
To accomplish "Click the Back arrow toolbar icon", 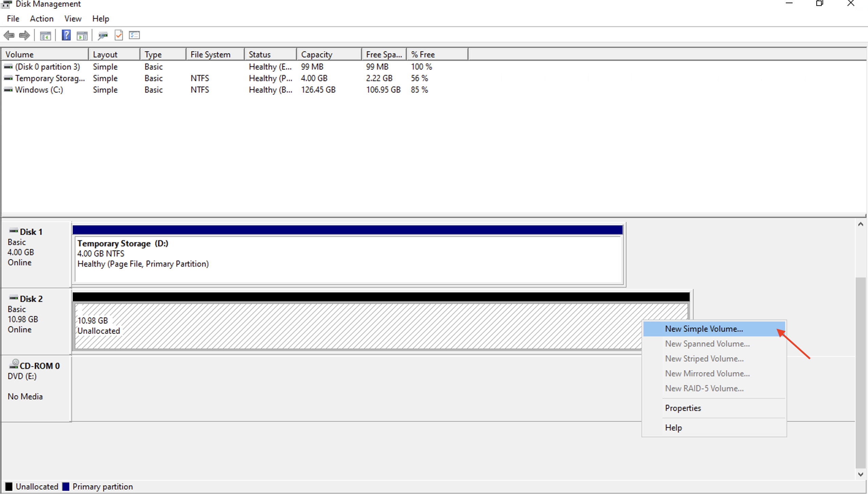I will point(9,35).
